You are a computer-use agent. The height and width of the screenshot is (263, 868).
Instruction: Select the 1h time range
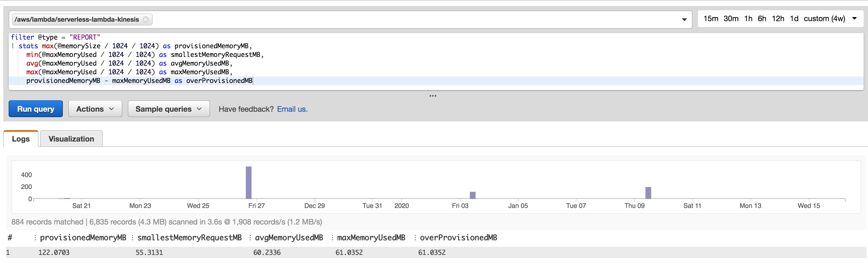(x=748, y=18)
